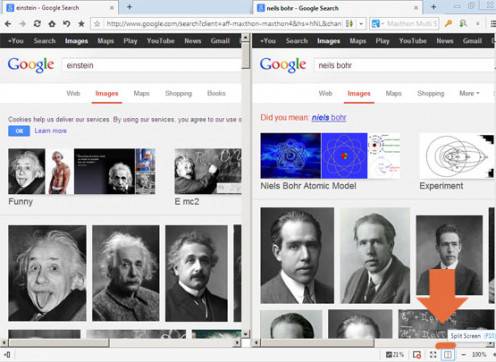Click Gmail in right pane Google bar
The image size is (496, 362).
pyautogui.click(x=472, y=41)
